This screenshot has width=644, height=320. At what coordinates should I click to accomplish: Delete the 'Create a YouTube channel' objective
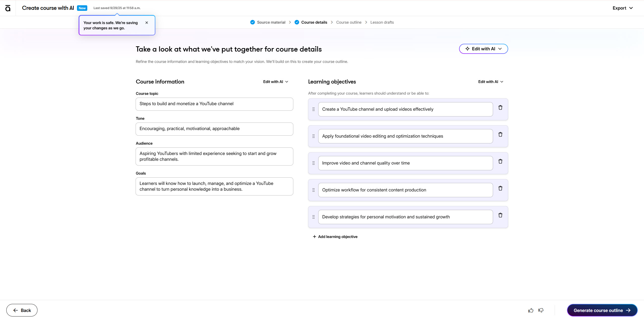point(500,108)
